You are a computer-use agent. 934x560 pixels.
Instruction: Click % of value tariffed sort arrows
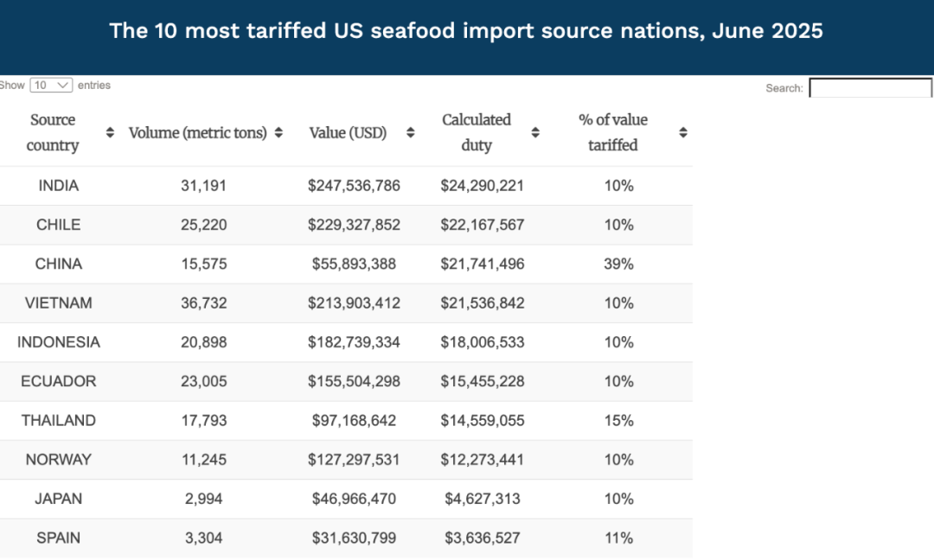(x=683, y=133)
